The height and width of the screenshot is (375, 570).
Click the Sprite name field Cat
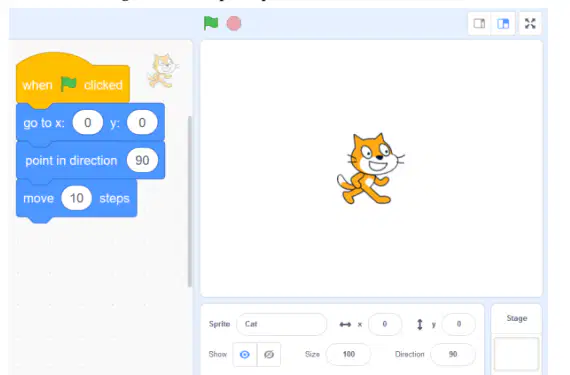coord(282,324)
